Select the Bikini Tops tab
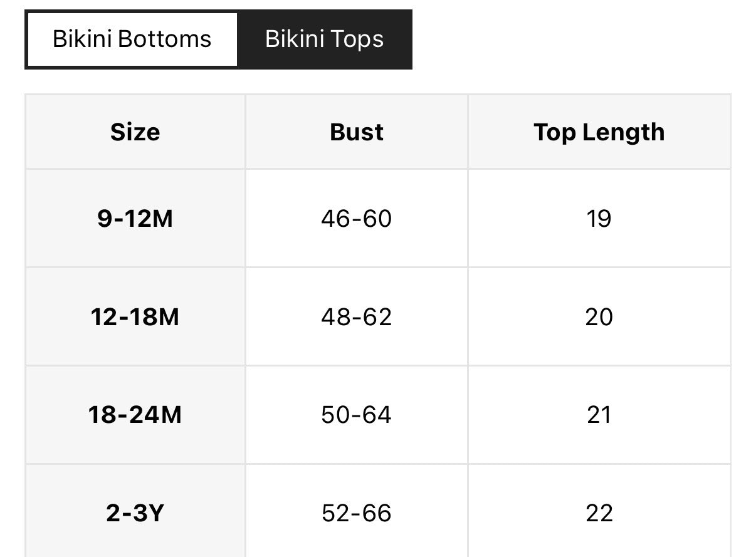This screenshot has width=756, height=557. click(324, 39)
